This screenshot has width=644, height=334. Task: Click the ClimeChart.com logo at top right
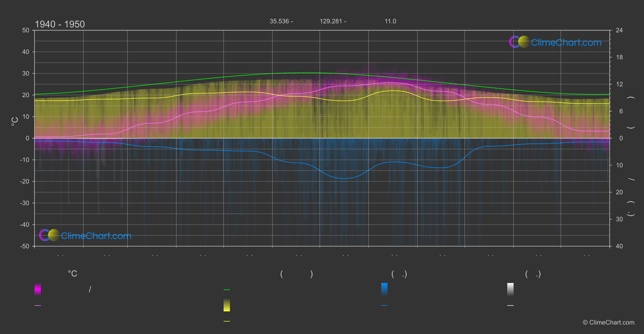[555, 42]
